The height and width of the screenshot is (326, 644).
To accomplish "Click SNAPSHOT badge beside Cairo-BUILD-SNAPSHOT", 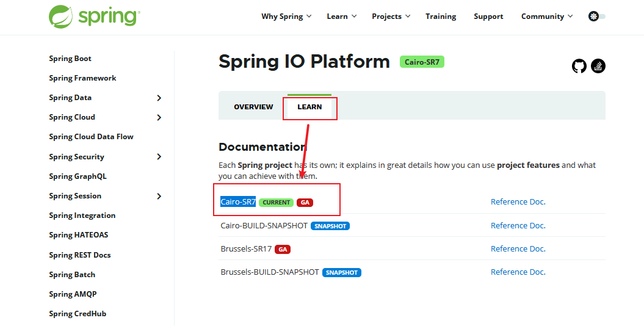I will click(330, 226).
